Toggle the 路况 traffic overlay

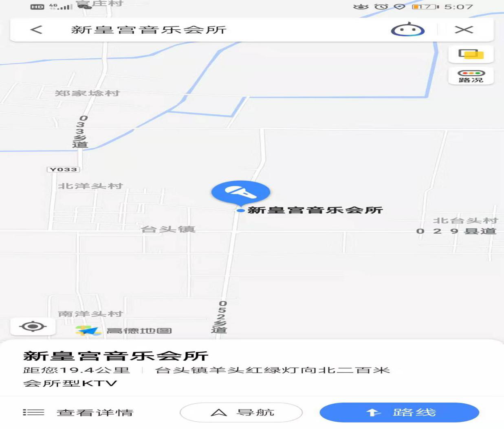[x=471, y=76]
